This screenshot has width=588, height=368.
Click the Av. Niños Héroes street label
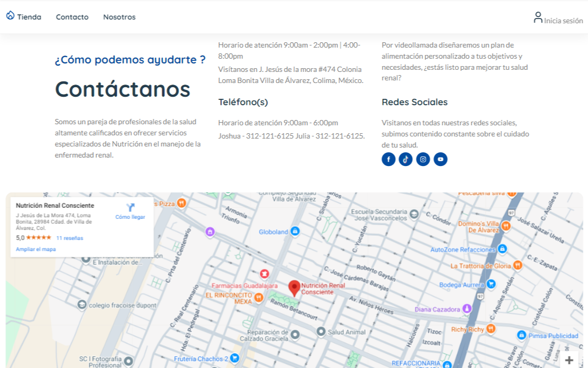371,305
